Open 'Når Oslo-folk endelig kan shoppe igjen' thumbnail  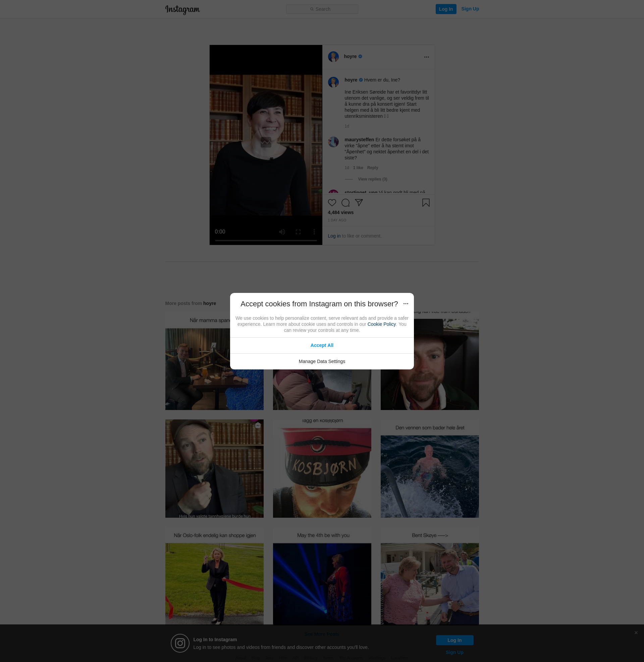point(214,576)
